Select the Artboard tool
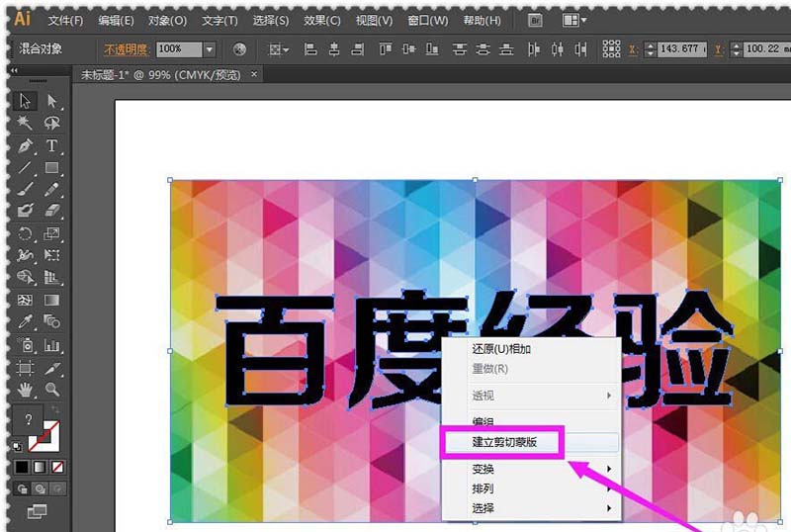This screenshot has width=791, height=532. (25, 368)
